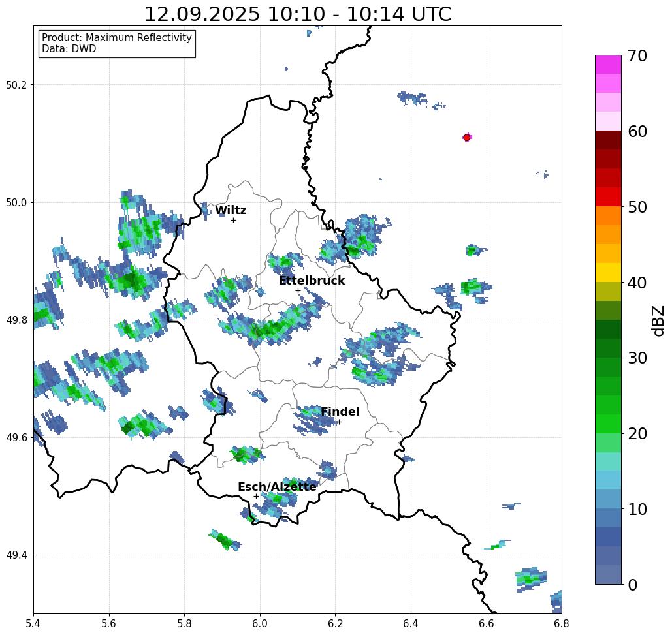
Task: Click the magenta 70 dBZ colorbar segment
Action: point(608,64)
